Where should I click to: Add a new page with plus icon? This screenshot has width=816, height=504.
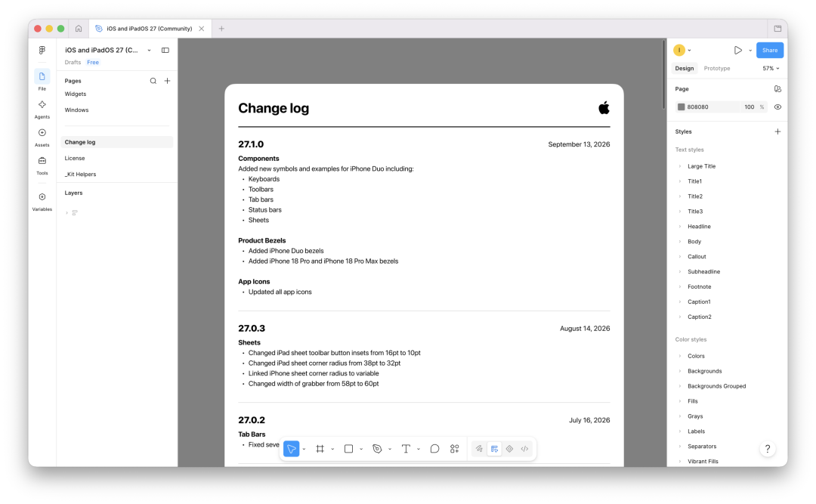tap(167, 81)
